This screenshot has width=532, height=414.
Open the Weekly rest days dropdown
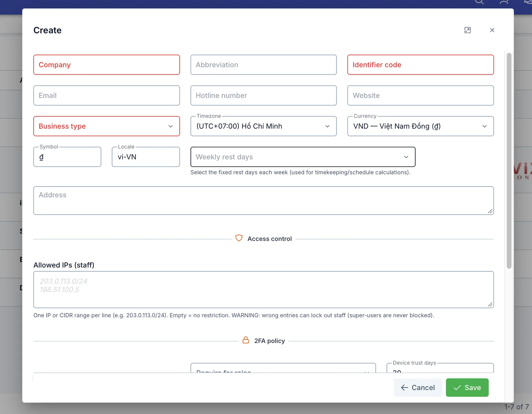(303, 157)
